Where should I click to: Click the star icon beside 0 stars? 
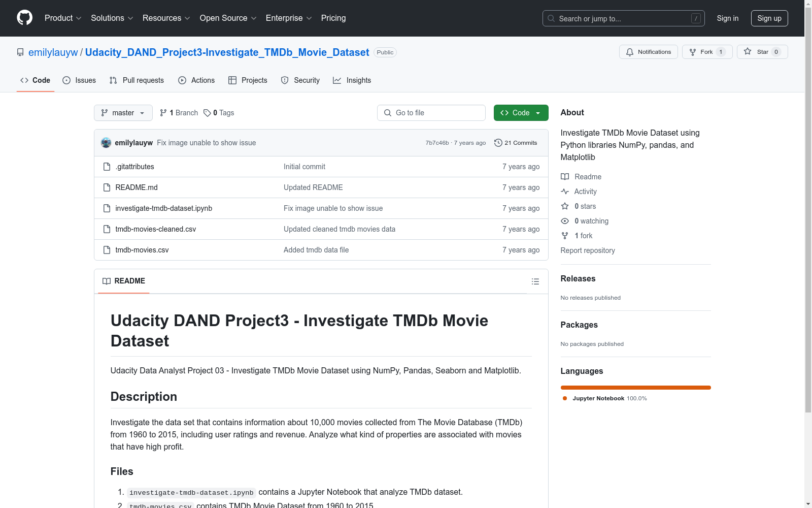[x=565, y=206]
